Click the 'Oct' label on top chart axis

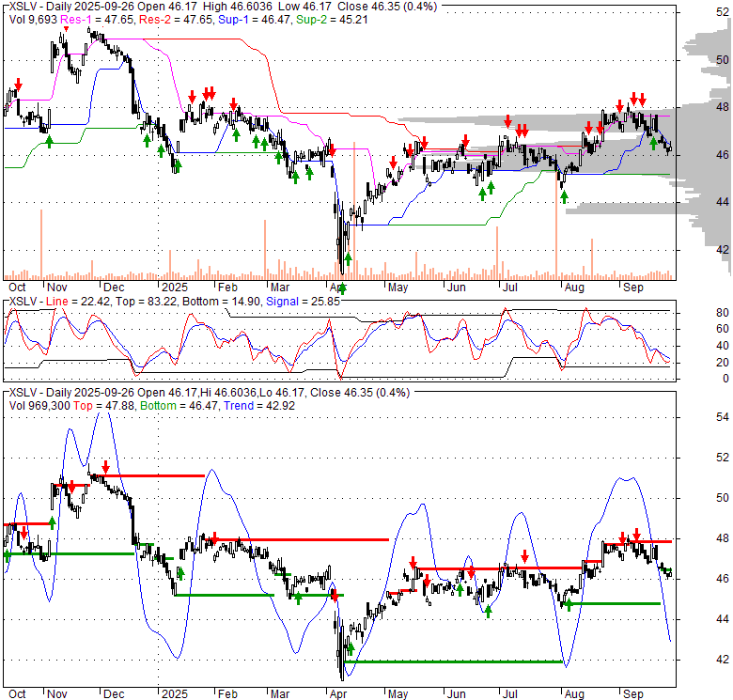point(17,288)
